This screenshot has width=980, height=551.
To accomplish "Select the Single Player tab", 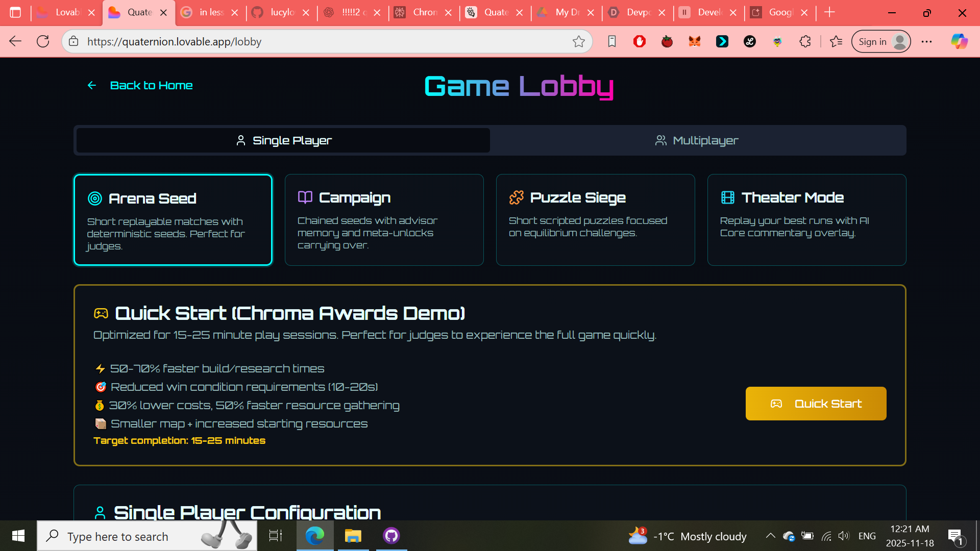I will (x=283, y=140).
